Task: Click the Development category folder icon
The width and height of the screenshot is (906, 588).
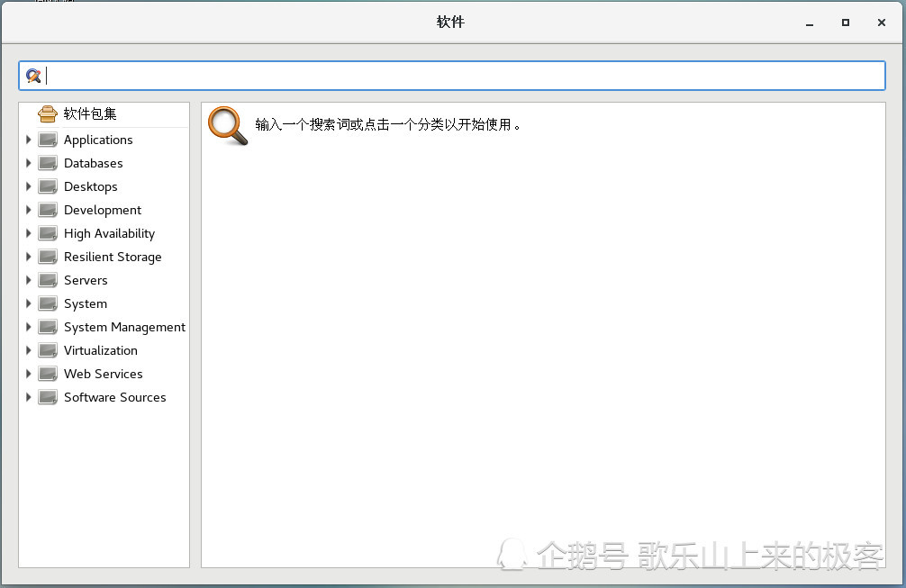Action: 48,210
